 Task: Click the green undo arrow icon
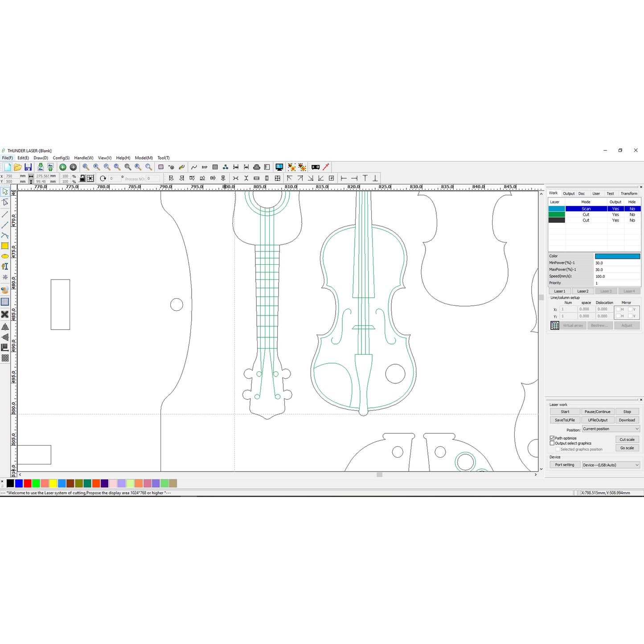click(x=63, y=167)
